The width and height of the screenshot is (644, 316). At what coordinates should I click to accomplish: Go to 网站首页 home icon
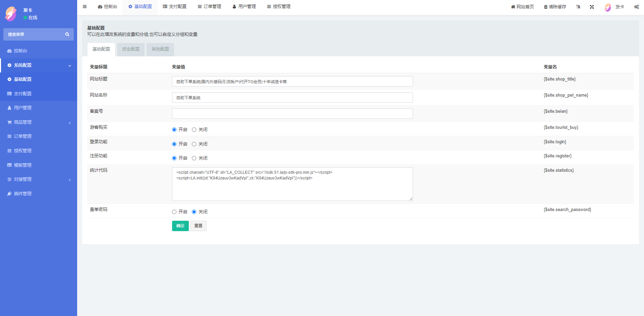(x=513, y=7)
